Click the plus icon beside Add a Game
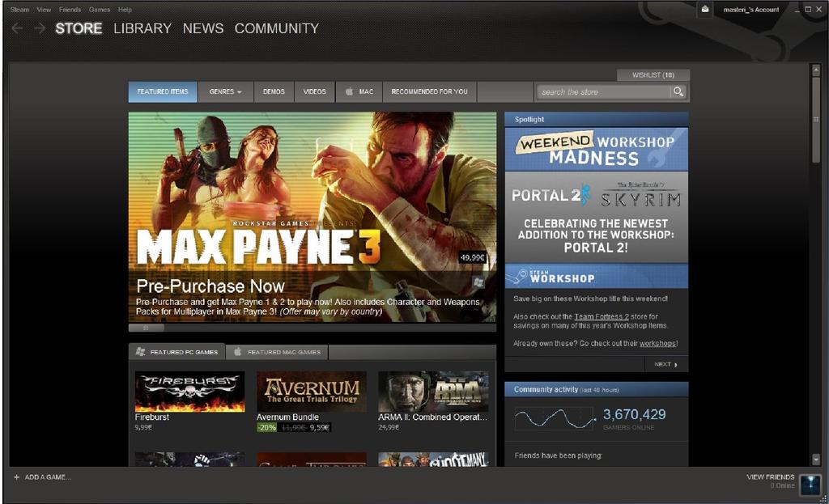Image resolution: width=829 pixels, height=504 pixels. point(16,477)
